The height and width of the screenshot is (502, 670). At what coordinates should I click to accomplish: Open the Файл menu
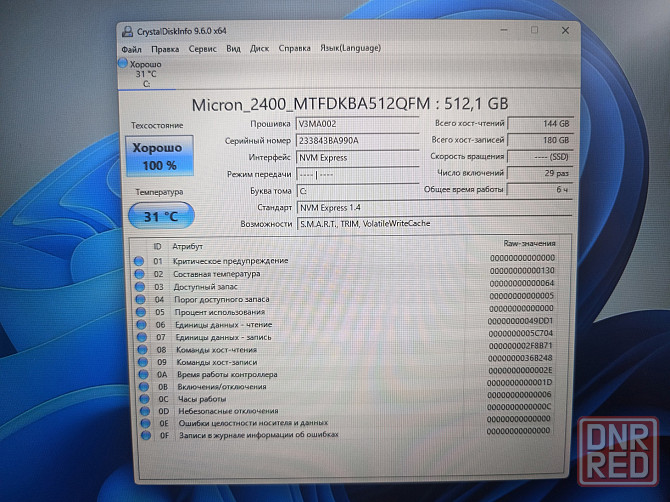tap(131, 49)
